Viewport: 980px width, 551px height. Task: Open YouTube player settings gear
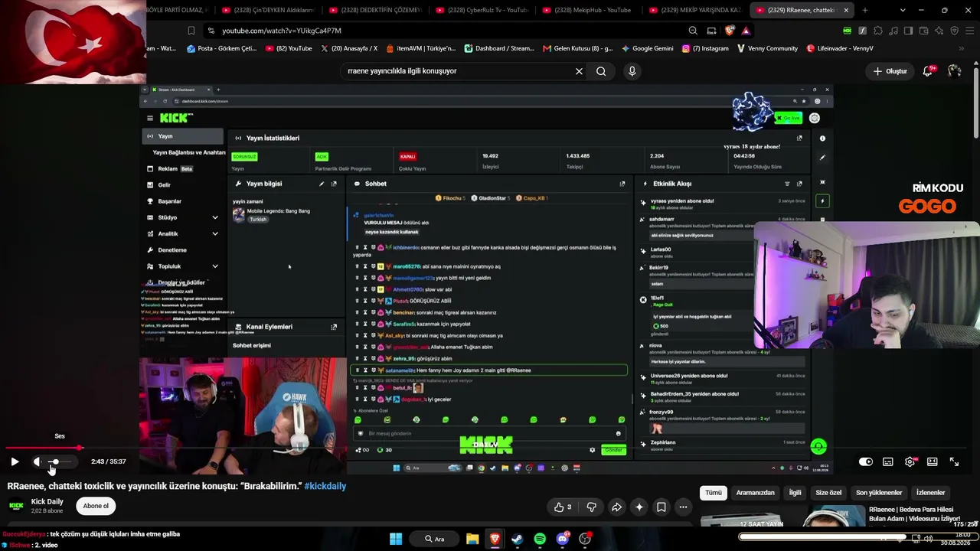click(910, 461)
